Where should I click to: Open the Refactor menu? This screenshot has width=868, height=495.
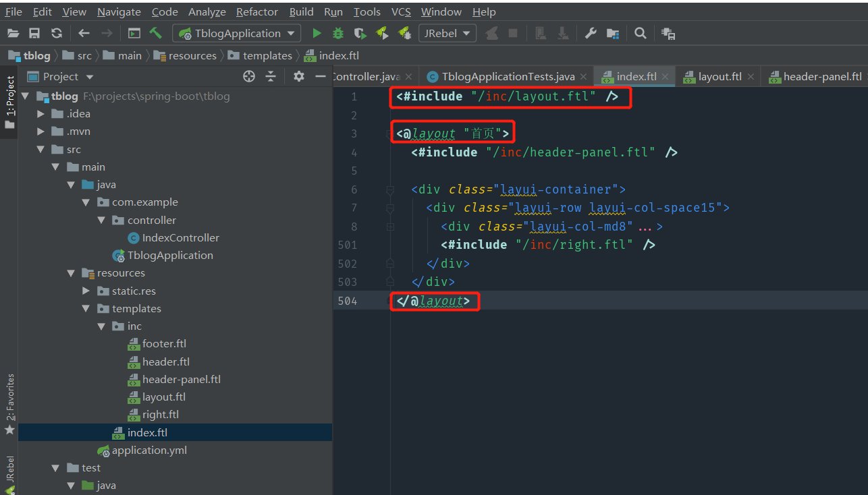pos(257,11)
